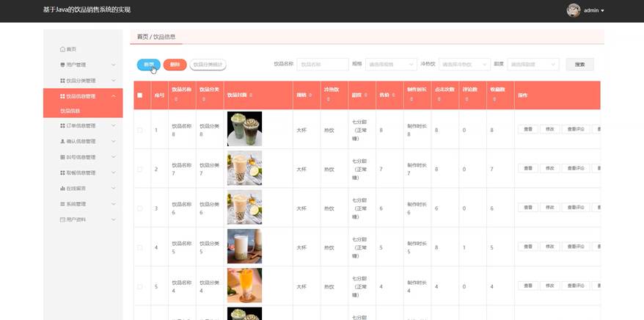Sort the 售价 column
644x320 pixels.
(393, 95)
